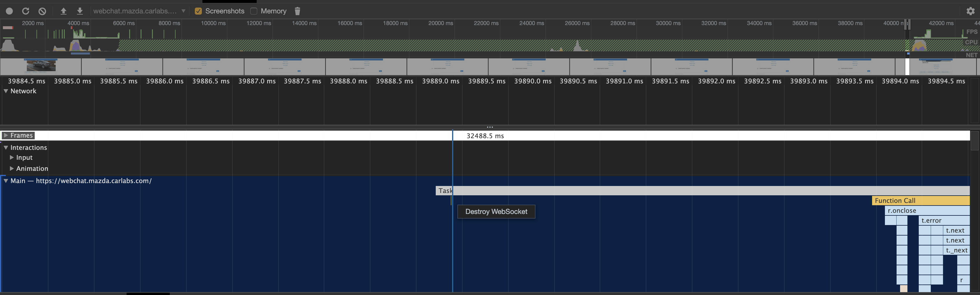
Task: Open the capture settings gear icon
Action: (971, 11)
